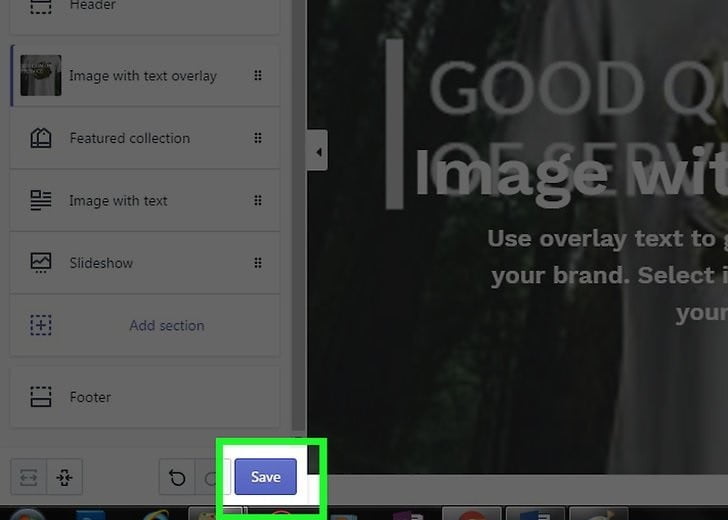Collapse the sidebar with the arrow handle

pyautogui.click(x=318, y=152)
